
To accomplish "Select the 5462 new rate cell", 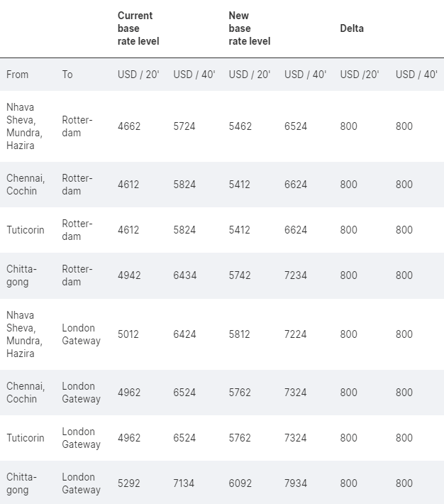I will coord(240,126).
